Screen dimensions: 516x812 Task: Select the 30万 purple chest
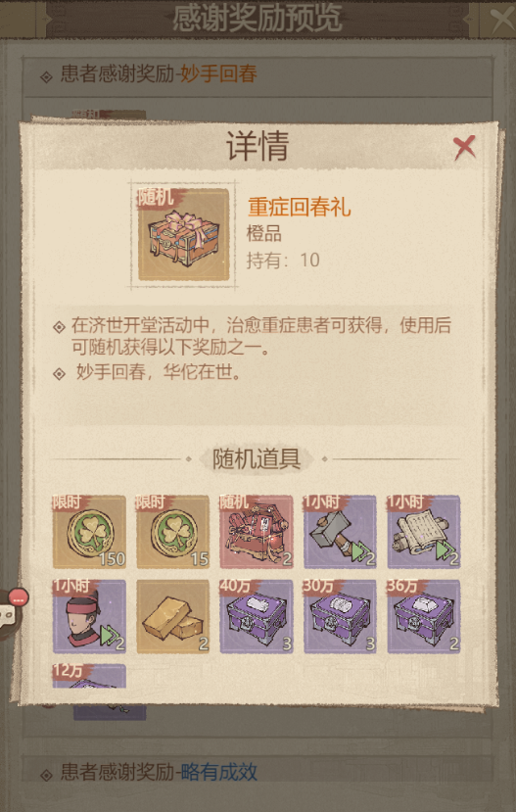click(340, 616)
